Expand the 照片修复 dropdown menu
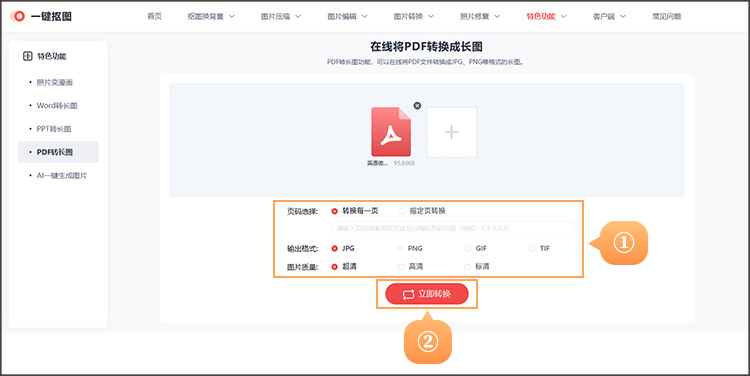 [x=480, y=16]
